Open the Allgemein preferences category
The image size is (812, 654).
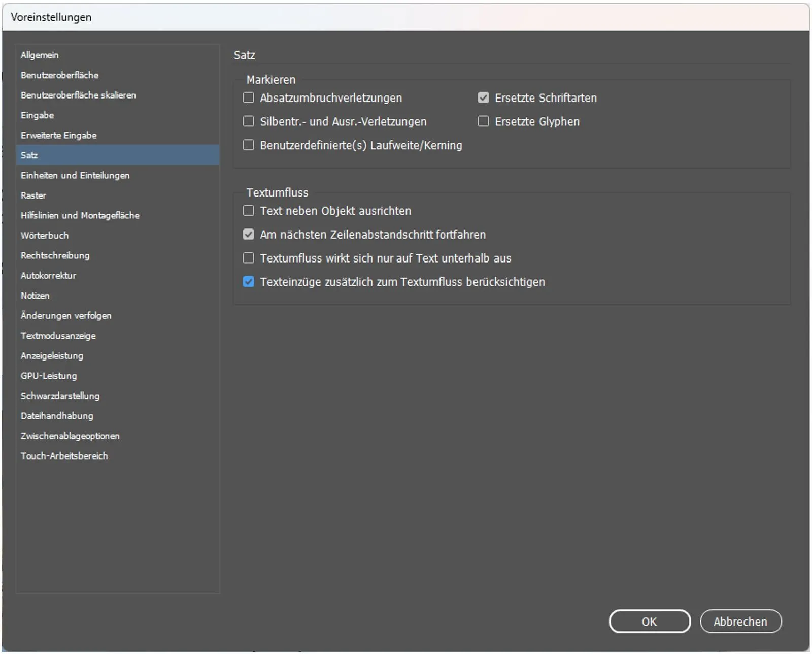[x=40, y=55]
